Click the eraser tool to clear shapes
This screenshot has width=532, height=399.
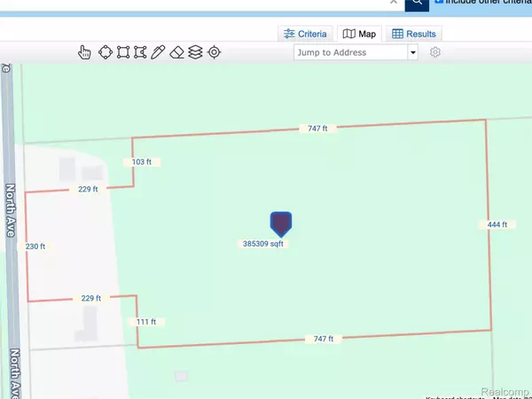coord(176,52)
